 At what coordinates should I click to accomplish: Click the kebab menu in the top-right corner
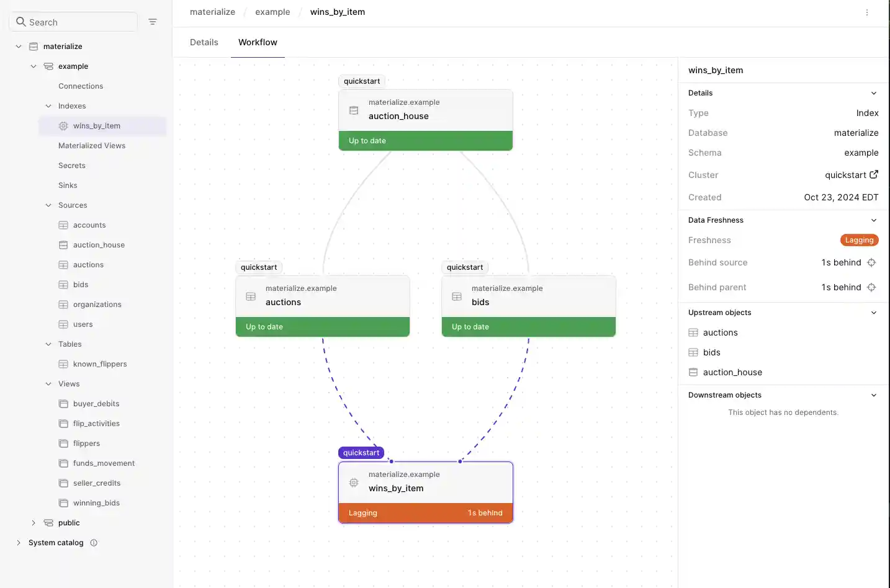pyautogui.click(x=867, y=12)
